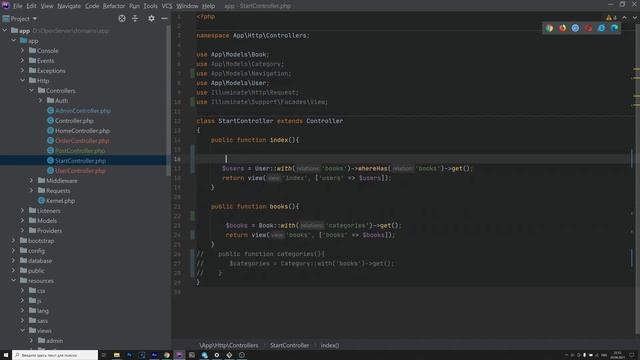This screenshot has width=640, height=360.
Task: Open File Explorer from taskbar
Action: click(x=117, y=355)
